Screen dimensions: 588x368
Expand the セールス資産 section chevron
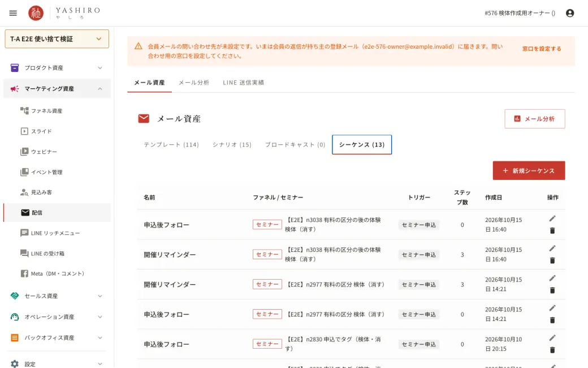100,296
